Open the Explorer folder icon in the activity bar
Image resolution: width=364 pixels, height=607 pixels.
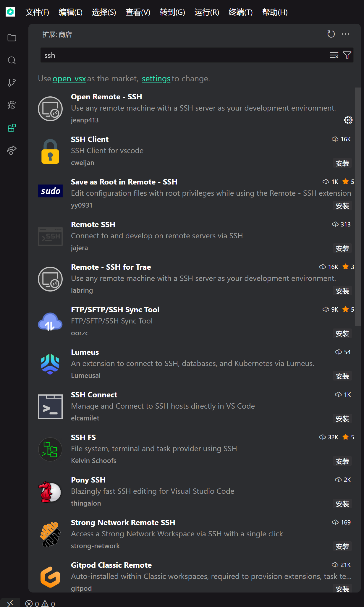tap(12, 38)
